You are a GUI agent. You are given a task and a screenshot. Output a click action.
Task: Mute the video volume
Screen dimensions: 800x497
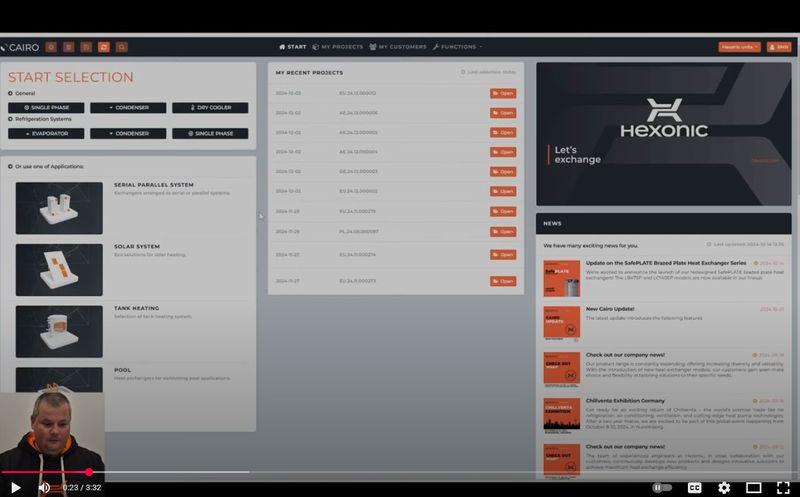[44, 488]
